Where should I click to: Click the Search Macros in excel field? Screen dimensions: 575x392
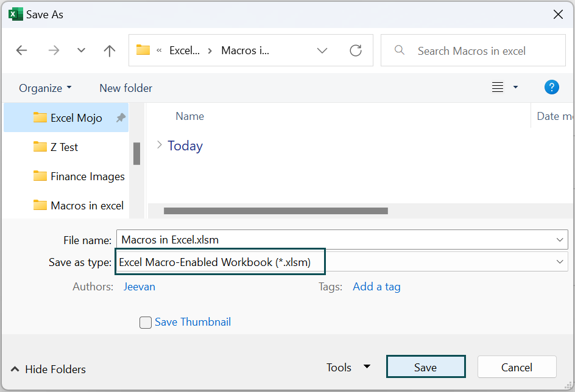pyautogui.click(x=473, y=51)
